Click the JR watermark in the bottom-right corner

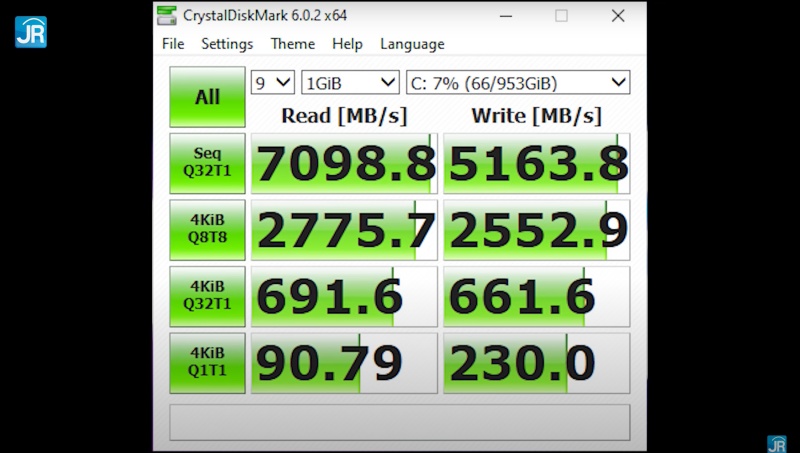pyautogui.click(x=776, y=443)
